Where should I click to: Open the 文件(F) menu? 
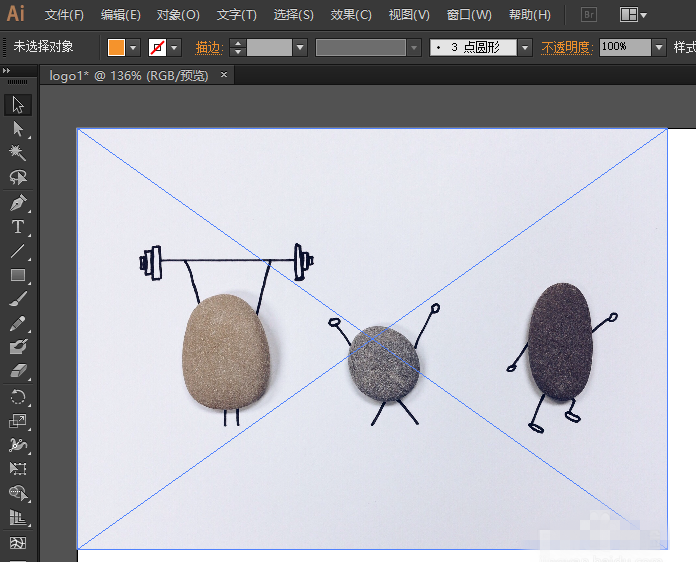click(64, 15)
